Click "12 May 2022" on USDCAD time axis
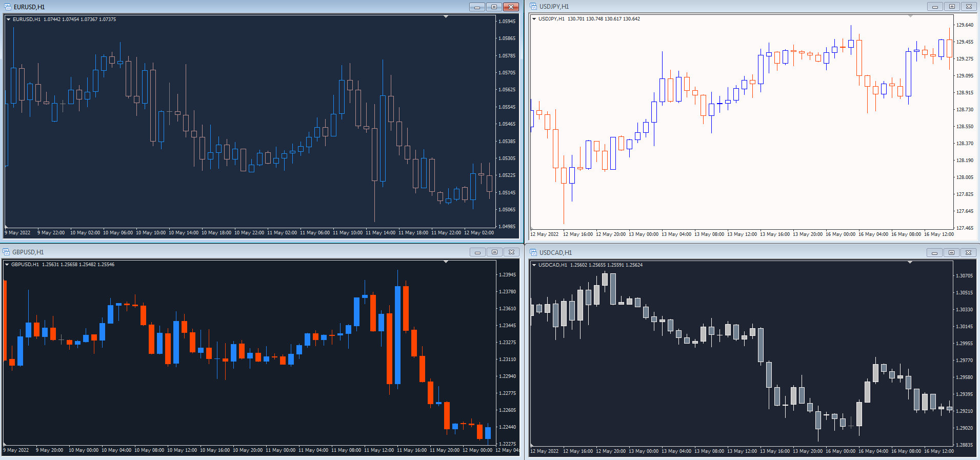The image size is (980, 460). click(545, 451)
